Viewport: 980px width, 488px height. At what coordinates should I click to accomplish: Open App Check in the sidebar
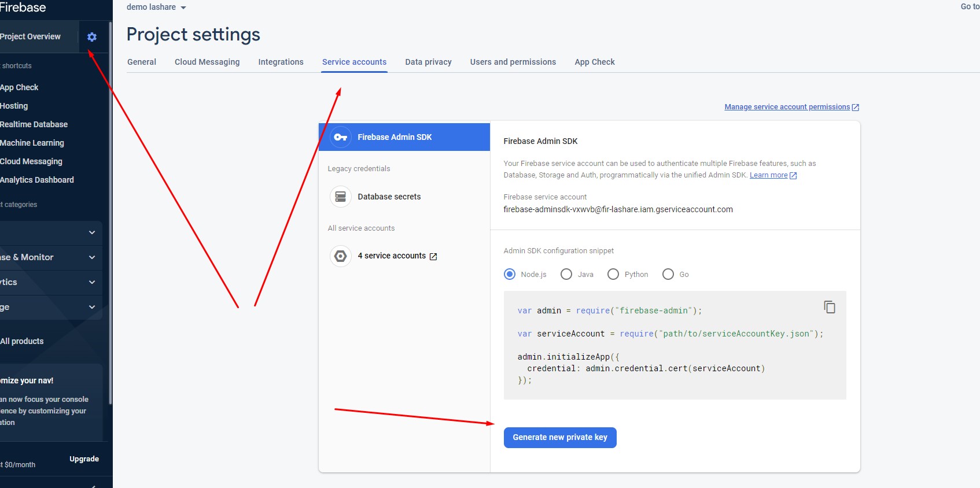coord(19,87)
